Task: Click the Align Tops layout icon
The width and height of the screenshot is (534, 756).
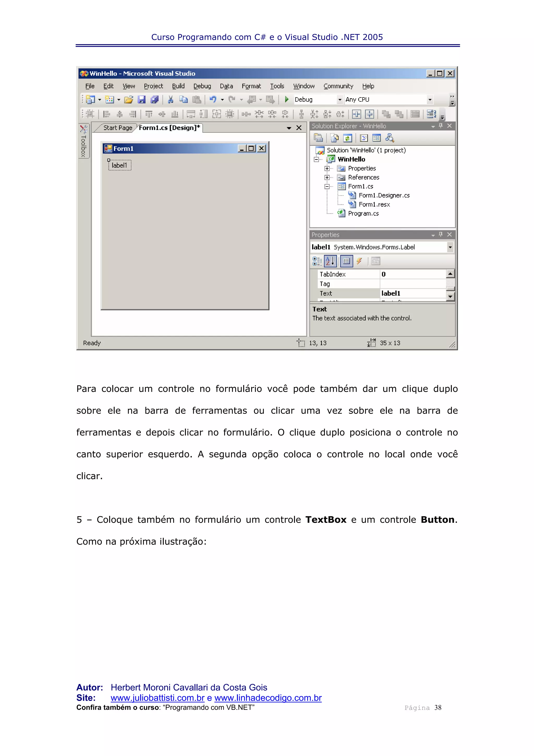Action: (149, 114)
